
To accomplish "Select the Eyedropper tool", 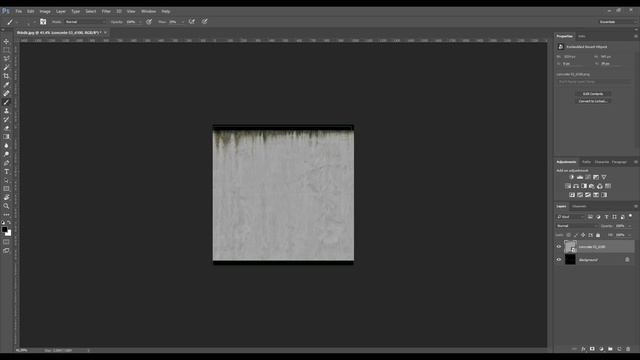I will pos(6,85).
